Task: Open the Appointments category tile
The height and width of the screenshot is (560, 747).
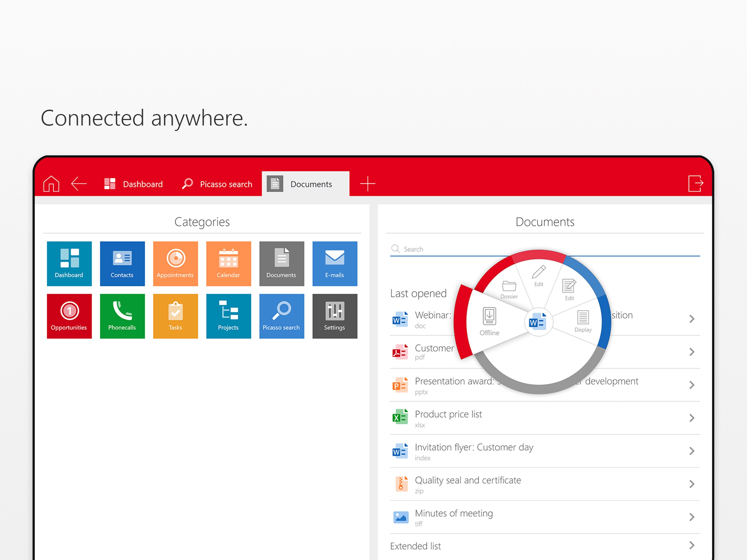Action: tap(175, 263)
